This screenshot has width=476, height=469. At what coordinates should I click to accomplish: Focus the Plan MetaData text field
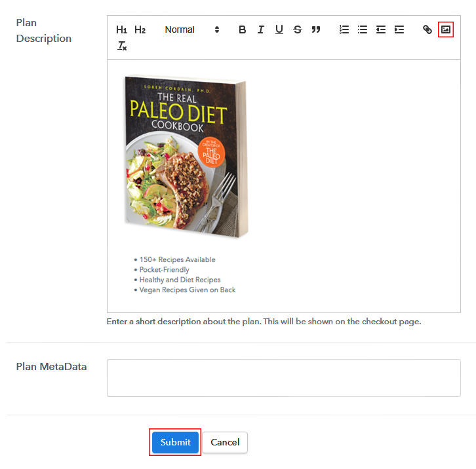coord(283,378)
